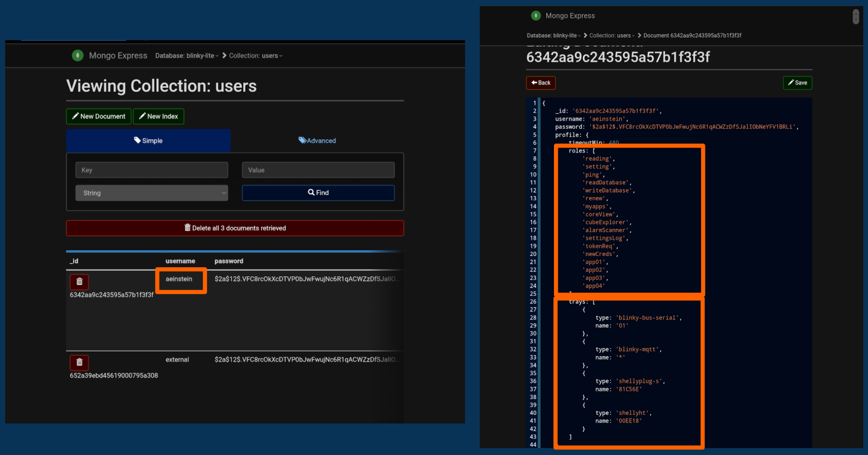Open the aeinstein username cell
The height and width of the screenshot is (455, 868).
pos(179,279)
